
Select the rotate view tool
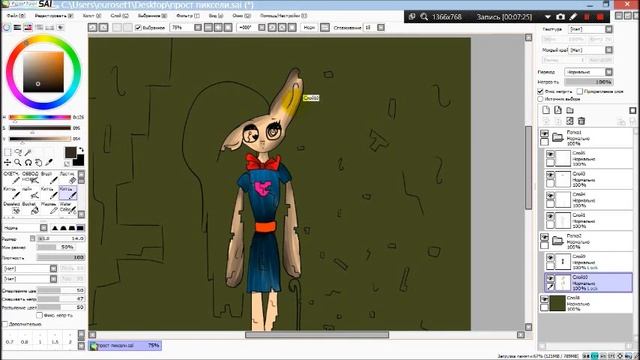28,162
